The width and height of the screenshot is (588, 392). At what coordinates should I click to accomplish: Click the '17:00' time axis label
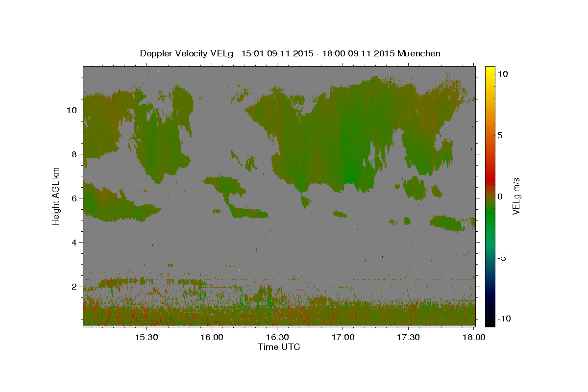[x=343, y=338]
